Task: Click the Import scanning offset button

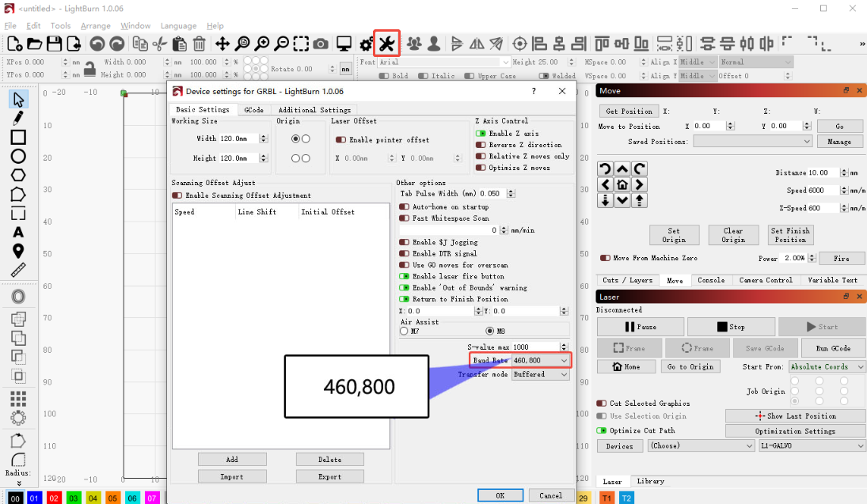Action: pos(232,476)
